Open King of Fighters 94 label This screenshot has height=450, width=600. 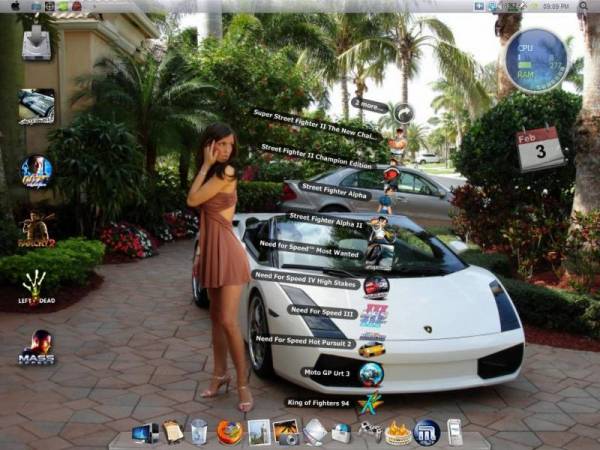pyautogui.click(x=318, y=403)
